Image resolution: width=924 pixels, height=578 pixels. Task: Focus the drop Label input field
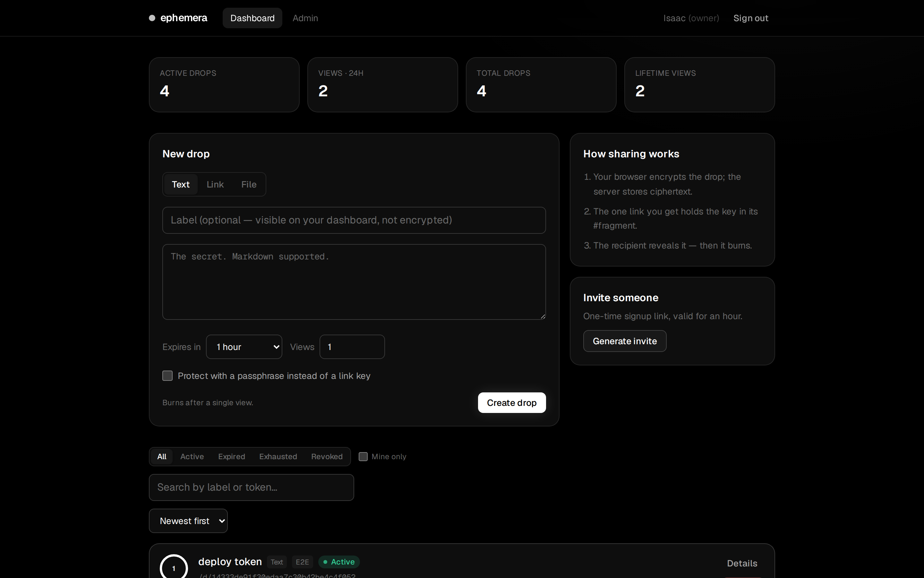pyautogui.click(x=354, y=220)
